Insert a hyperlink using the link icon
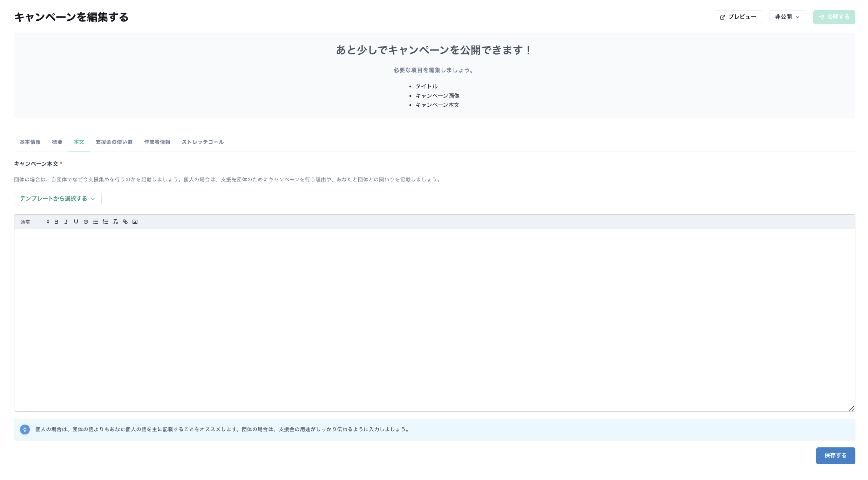The image size is (868, 480). coord(125,222)
